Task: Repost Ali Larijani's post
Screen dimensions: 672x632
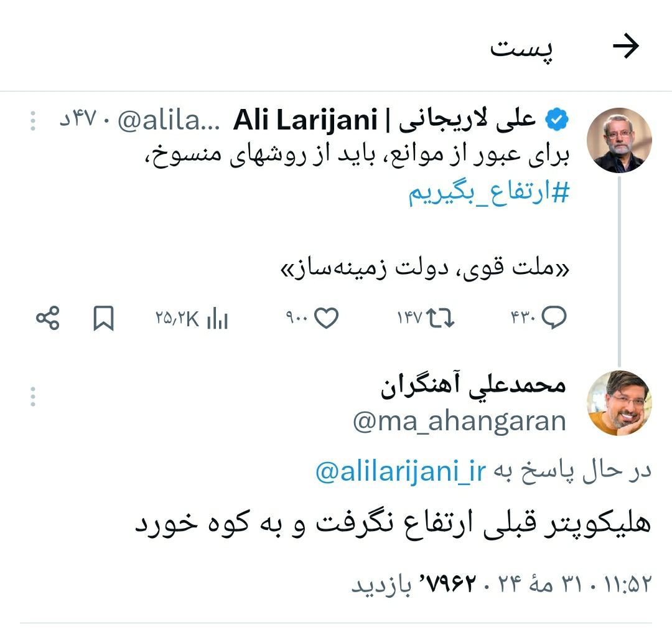Action: point(441,319)
